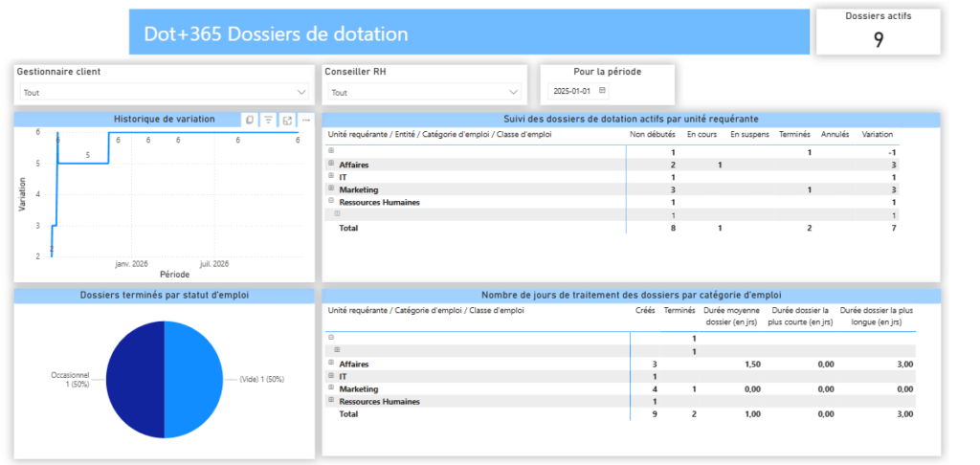Viewport: 980px width, 465px height.
Task: Open the Conseiller RH dropdown
Action: [514, 93]
